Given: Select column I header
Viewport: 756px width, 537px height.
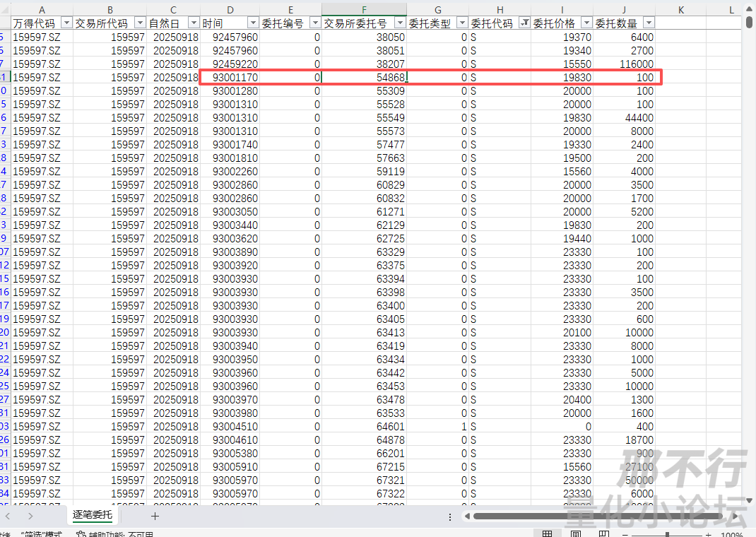Looking at the screenshot, I should point(562,10).
